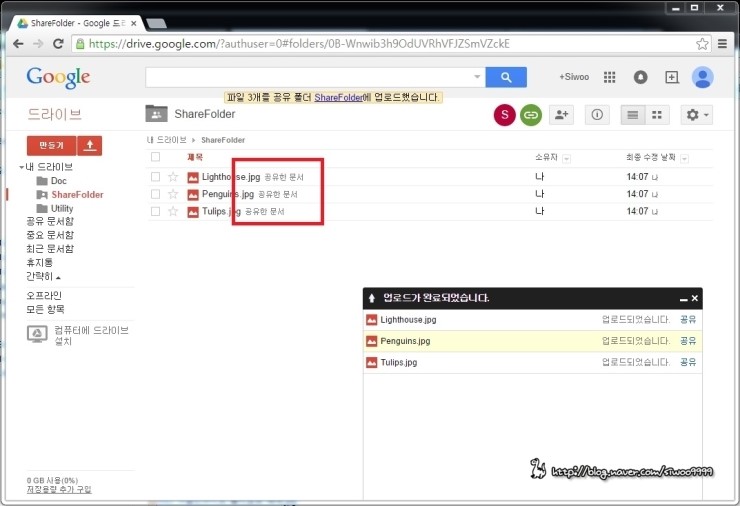This screenshot has height=506, width=740.
Task: Click the share plus box icon
Action: (672, 77)
